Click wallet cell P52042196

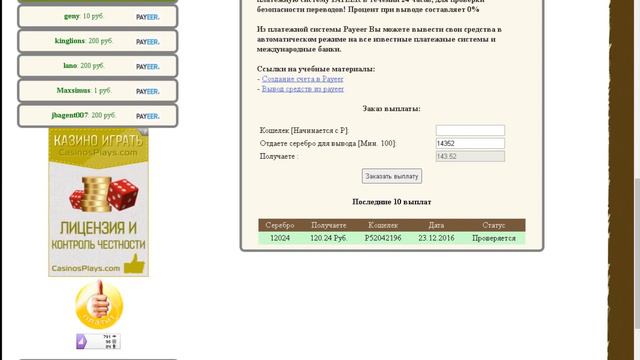pyautogui.click(x=383, y=238)
